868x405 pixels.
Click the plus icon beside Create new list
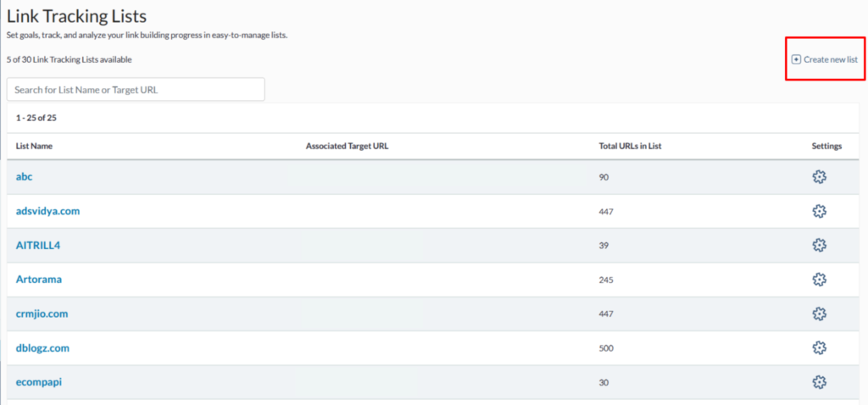coord(796,60)
